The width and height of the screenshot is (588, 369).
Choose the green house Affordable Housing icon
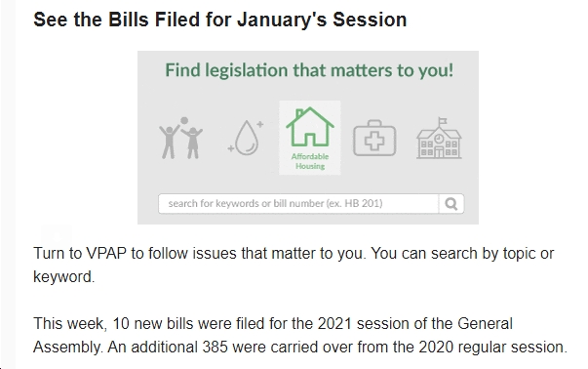point(310,138)
